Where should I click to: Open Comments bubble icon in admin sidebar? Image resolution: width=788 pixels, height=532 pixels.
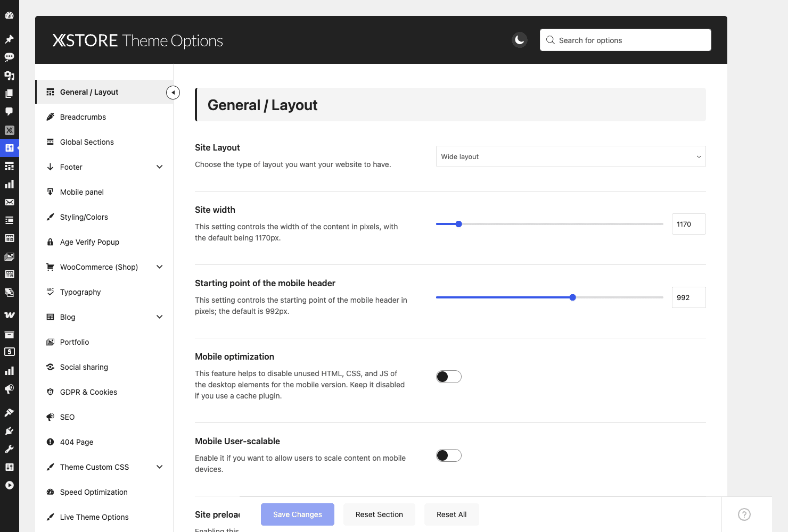[9, 111]
